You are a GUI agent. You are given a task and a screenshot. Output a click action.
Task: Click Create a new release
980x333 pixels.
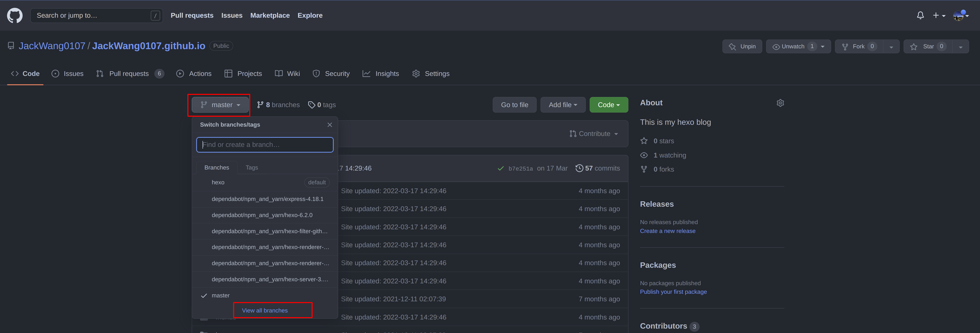668,231
